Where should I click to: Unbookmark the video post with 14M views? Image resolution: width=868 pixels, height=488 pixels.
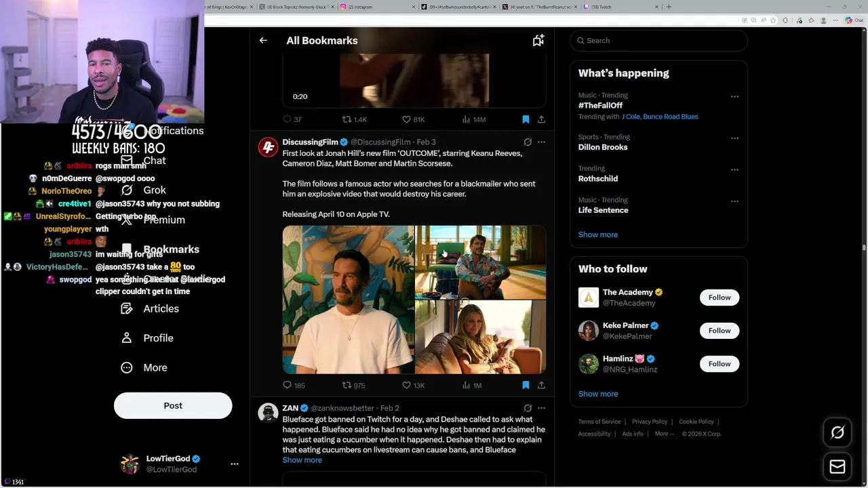click(x=526, y=119)
